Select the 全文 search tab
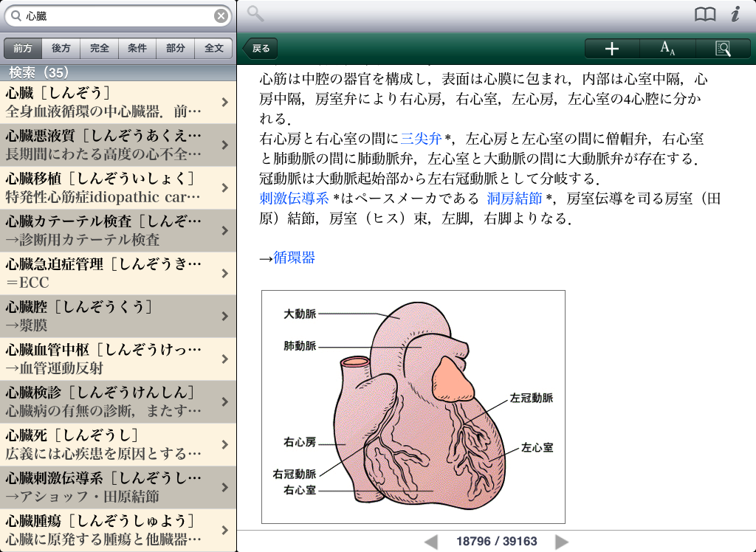 coord(214,48)
